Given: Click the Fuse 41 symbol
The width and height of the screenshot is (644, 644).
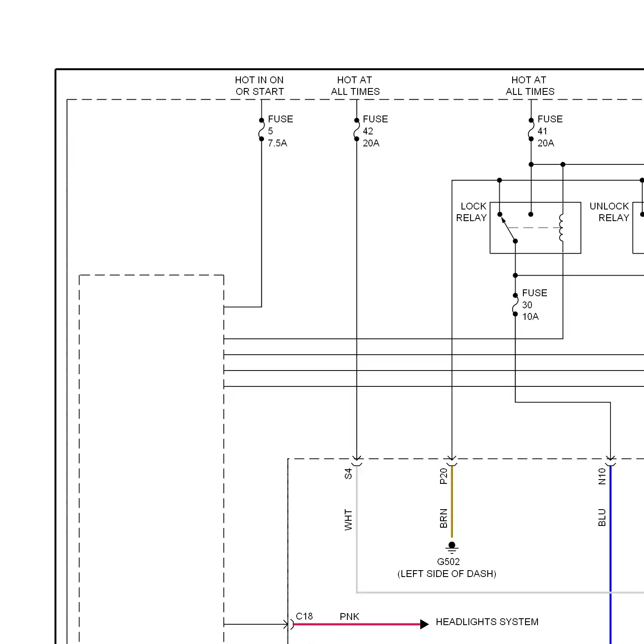Looking at the screenshot, I should [x=531, y=130].
